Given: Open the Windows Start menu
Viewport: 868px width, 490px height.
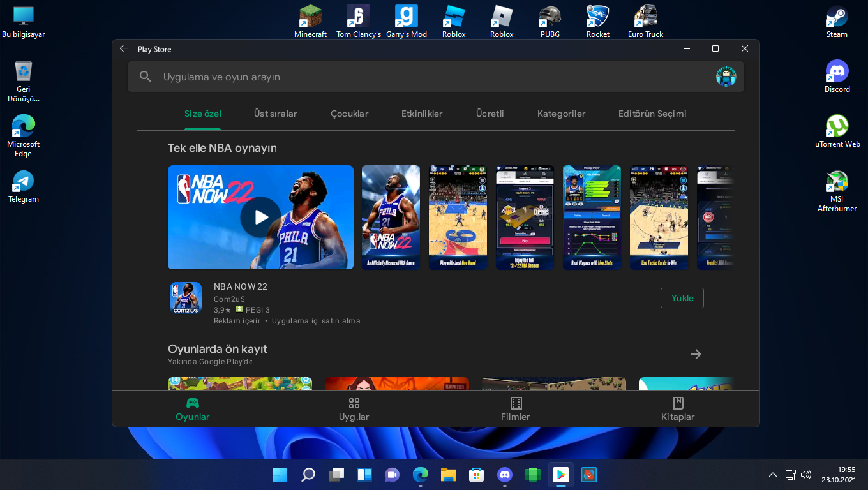Looking at the screenshot, I should point(280,475).
